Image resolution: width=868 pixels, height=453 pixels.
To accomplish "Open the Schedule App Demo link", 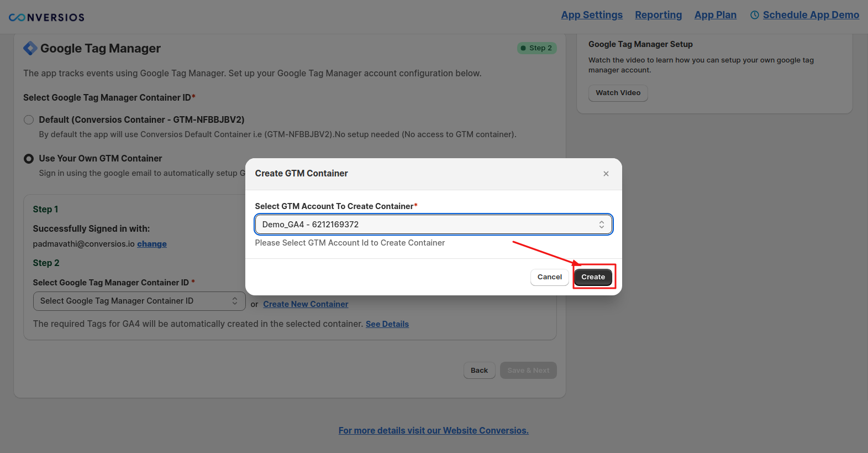I will 811,15.
